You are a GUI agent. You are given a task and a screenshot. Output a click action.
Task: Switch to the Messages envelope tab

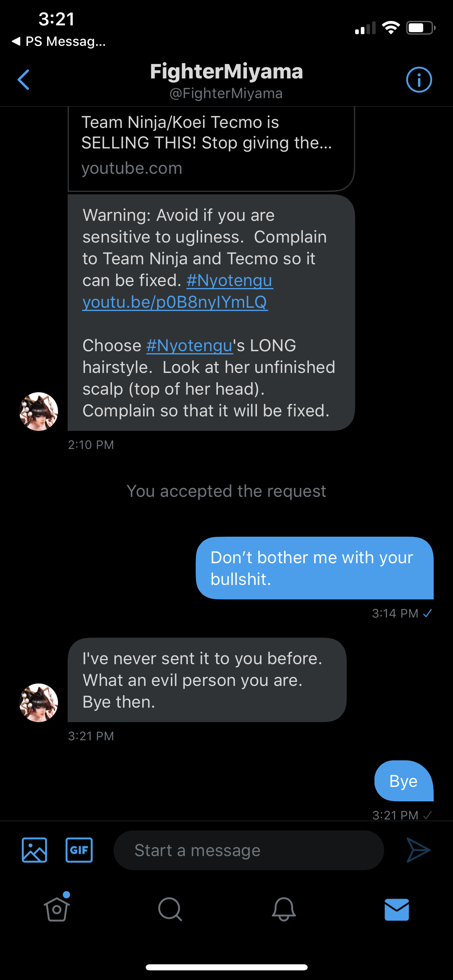tap(397, 909)
